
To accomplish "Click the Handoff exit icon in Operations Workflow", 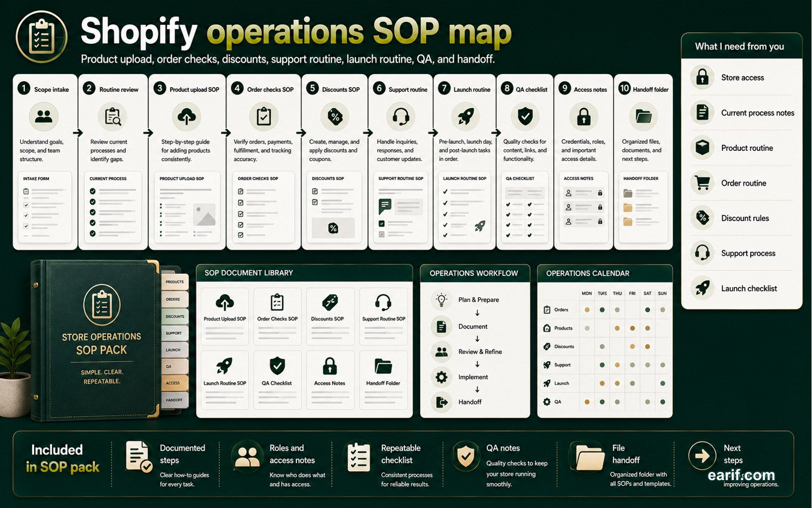I will pyautogui.click(x=442, y=402).
